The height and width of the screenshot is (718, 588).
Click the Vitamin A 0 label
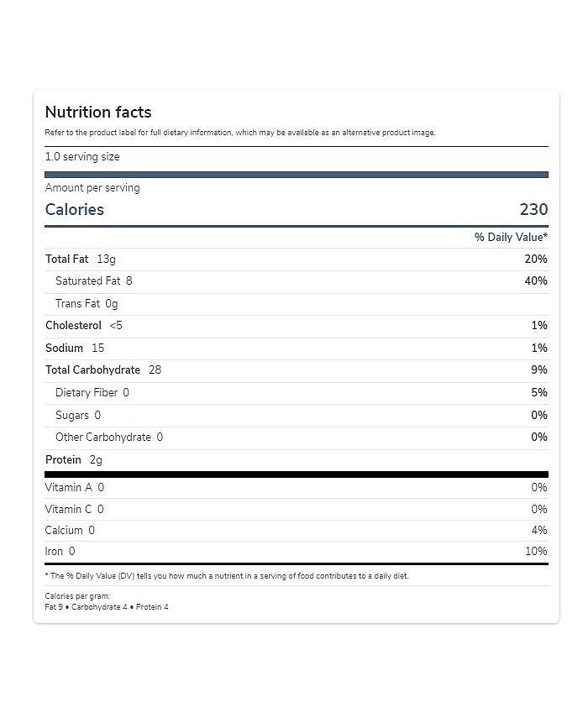coord(75,488)
